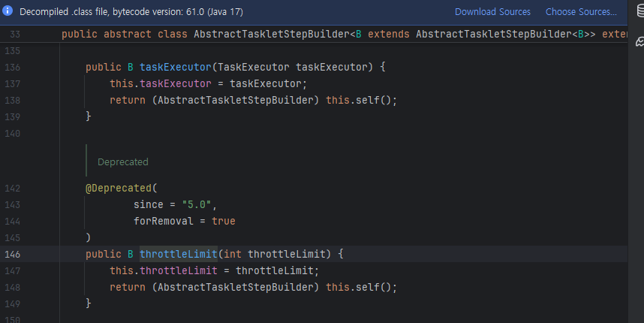Click the since attribute on line 143
Viewport: 644px width, 323px height.
(149, 204)
